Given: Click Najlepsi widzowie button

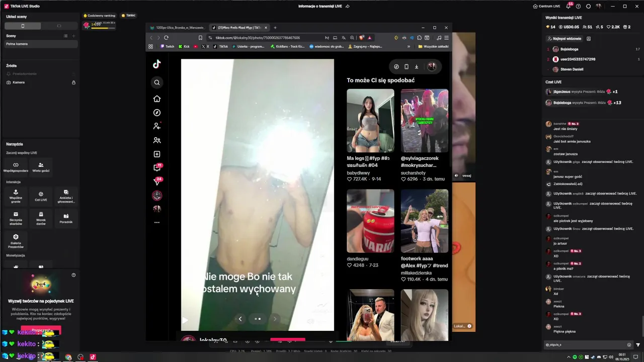Looking at the screenshot, I should [564, 39].
